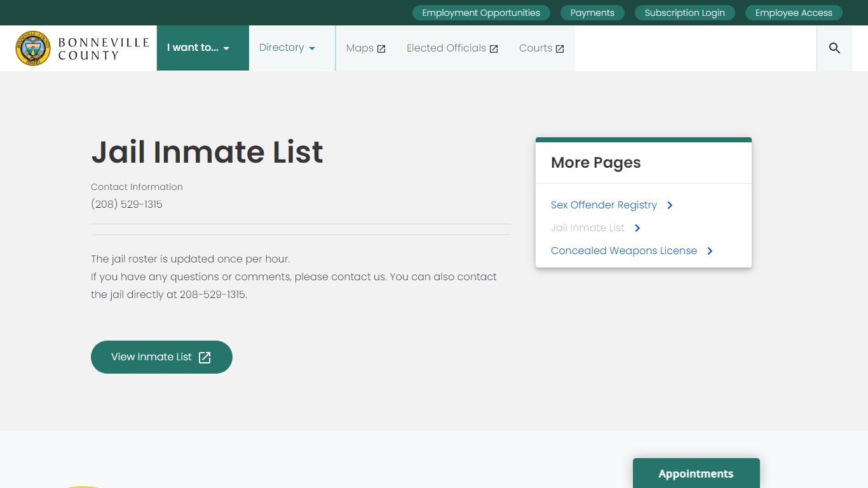This screenshot has width=868, height=488.
Task: Open Employment Opportunities link
Action: point(481,13)
